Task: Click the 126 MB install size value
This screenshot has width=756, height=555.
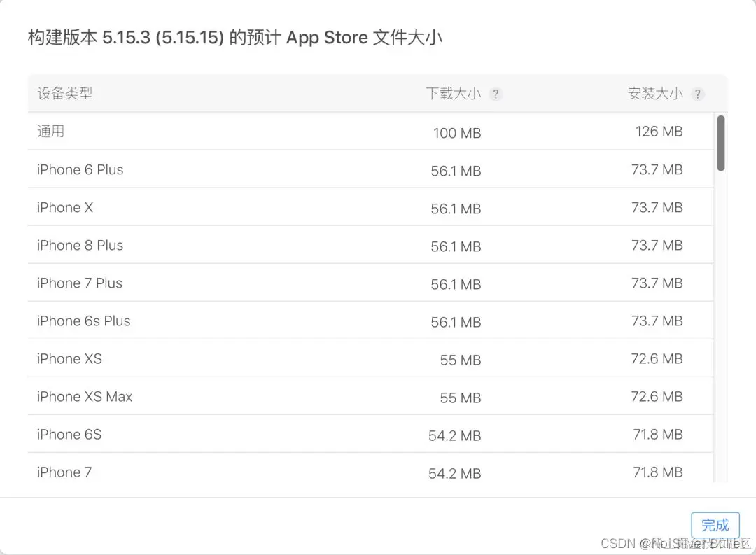Action: point(659,131)
